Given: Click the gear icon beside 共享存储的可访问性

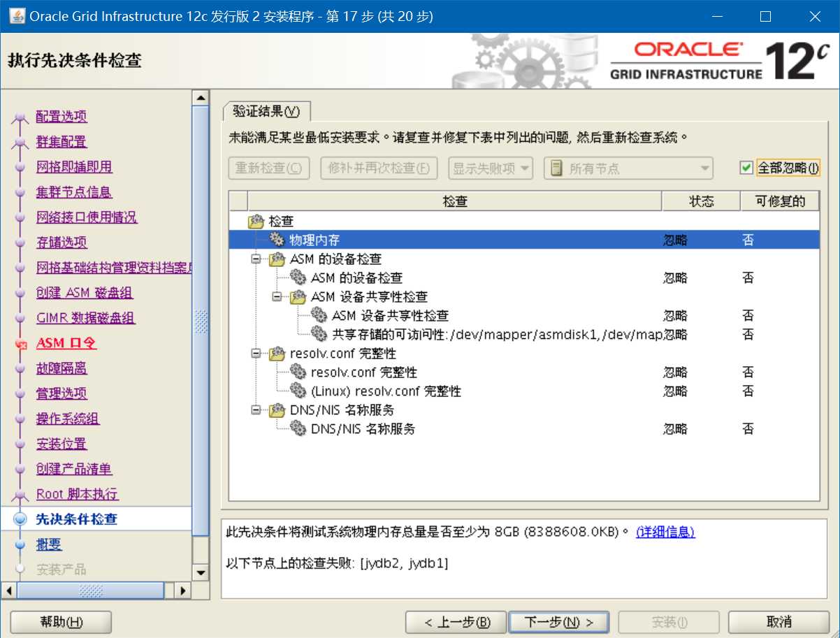Looking at the screenshot, I should pos(319,334).
